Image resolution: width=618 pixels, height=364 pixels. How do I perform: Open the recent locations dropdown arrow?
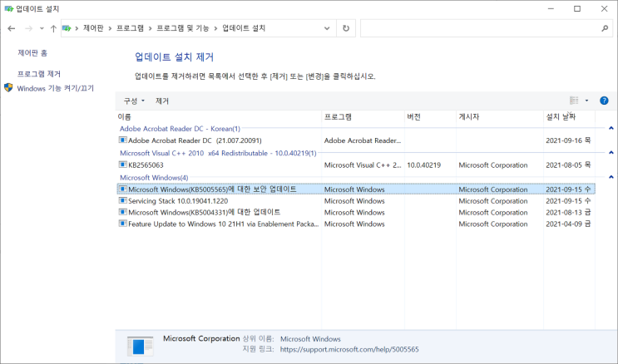(42, 28)
